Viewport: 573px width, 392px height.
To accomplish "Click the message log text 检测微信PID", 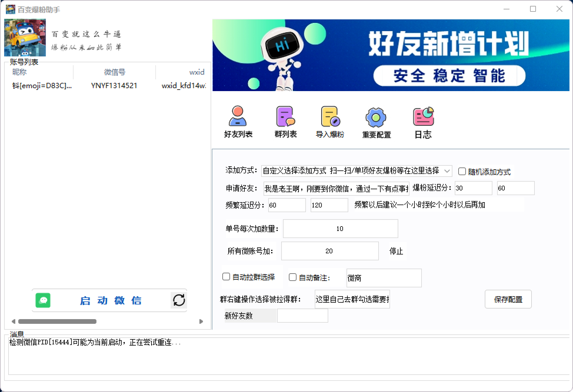I will tap(95, 342).
